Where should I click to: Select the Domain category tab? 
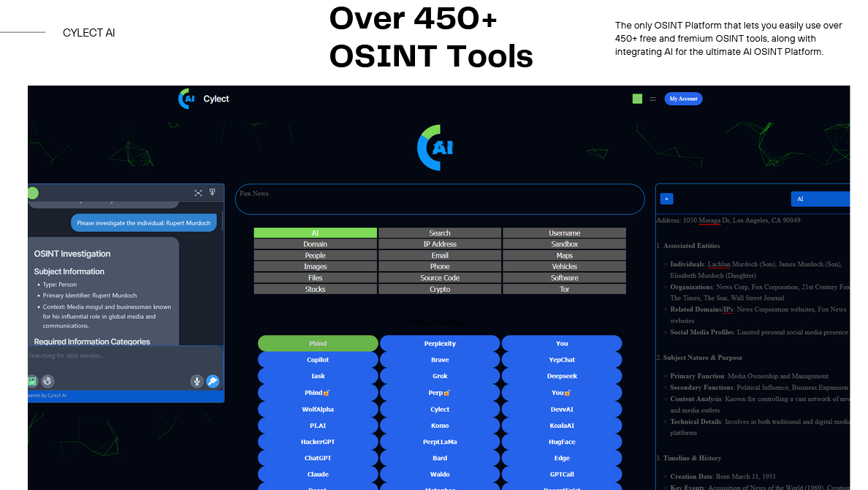coord(315,244)
